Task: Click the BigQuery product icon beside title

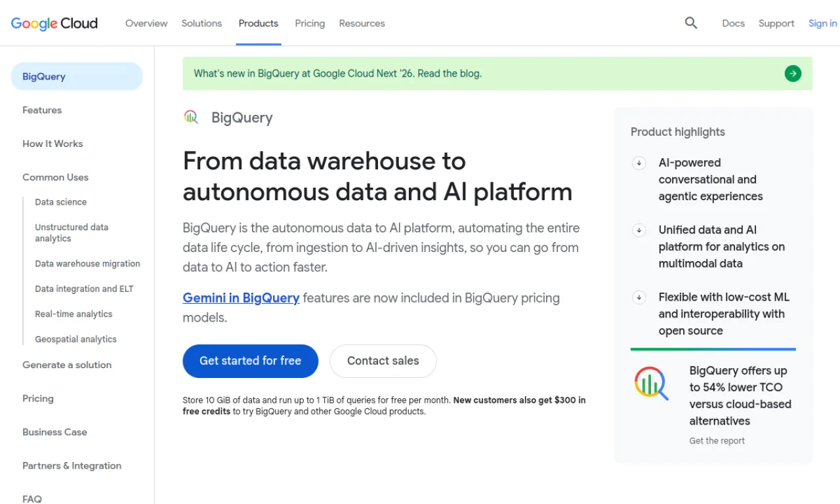Action: [191, 117]
